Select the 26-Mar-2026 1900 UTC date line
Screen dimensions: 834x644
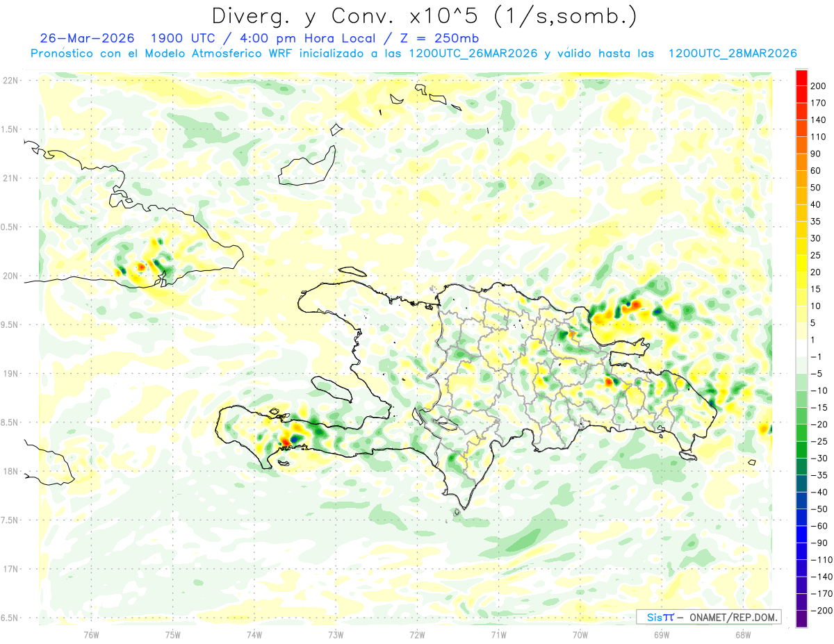tap(259, 38)
